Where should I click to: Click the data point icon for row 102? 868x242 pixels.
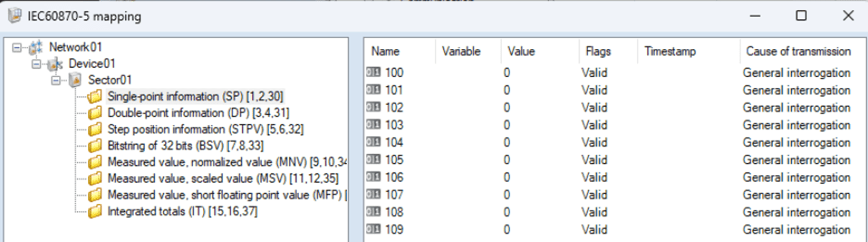(x=373, y=107)
